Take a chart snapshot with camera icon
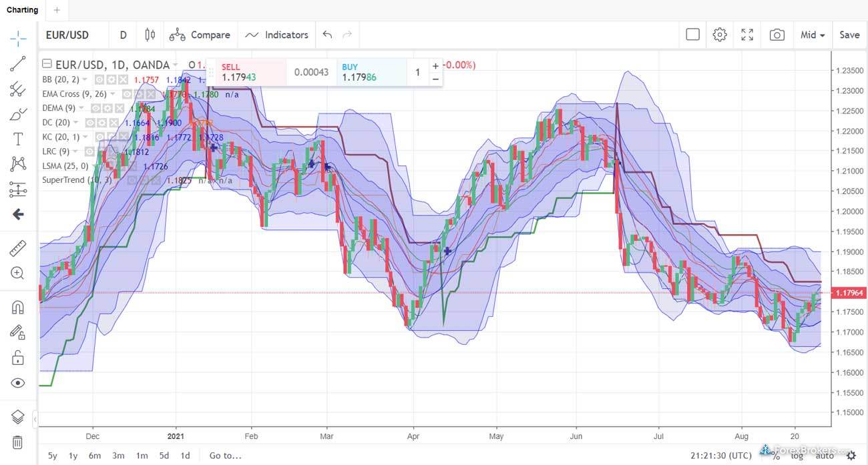This screenshot has height=465, width=868. (x=777, y=35)
